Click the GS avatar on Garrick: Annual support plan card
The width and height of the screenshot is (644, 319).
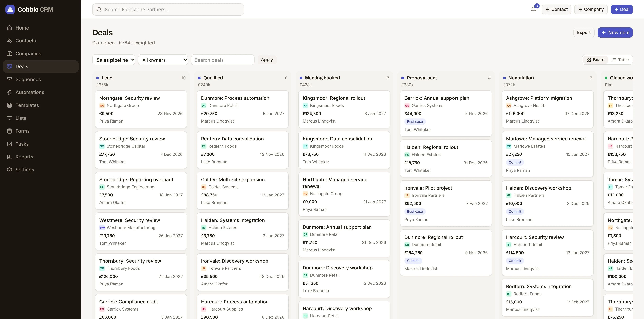tap(407, 106)
